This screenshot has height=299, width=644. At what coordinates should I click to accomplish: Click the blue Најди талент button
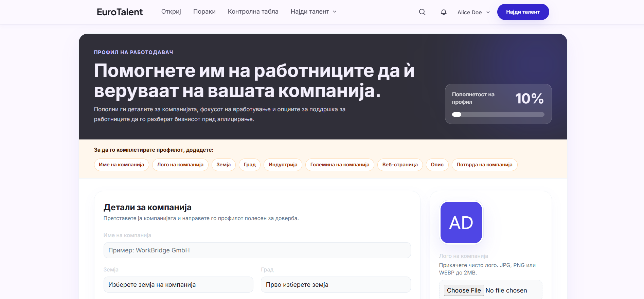[523, 12]
